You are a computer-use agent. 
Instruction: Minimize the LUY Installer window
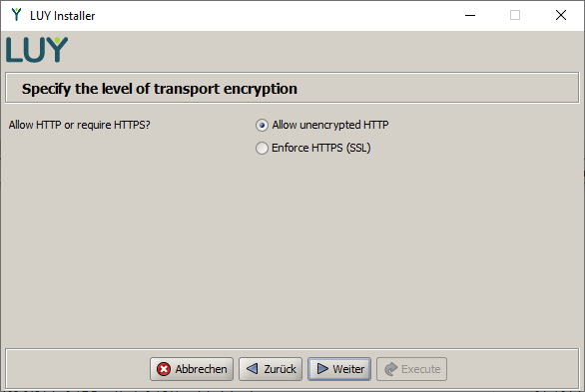470,15
